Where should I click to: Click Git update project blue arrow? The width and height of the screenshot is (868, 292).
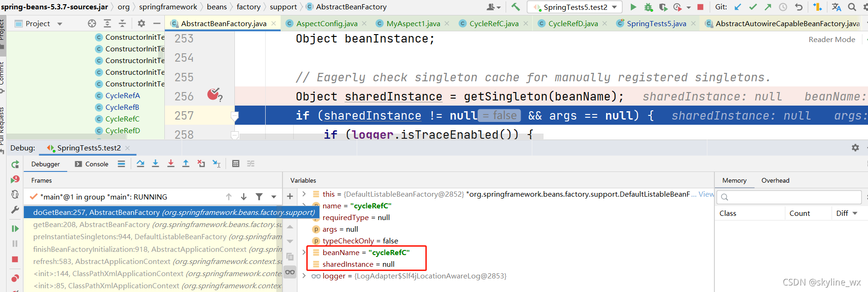tap(738, 7)
